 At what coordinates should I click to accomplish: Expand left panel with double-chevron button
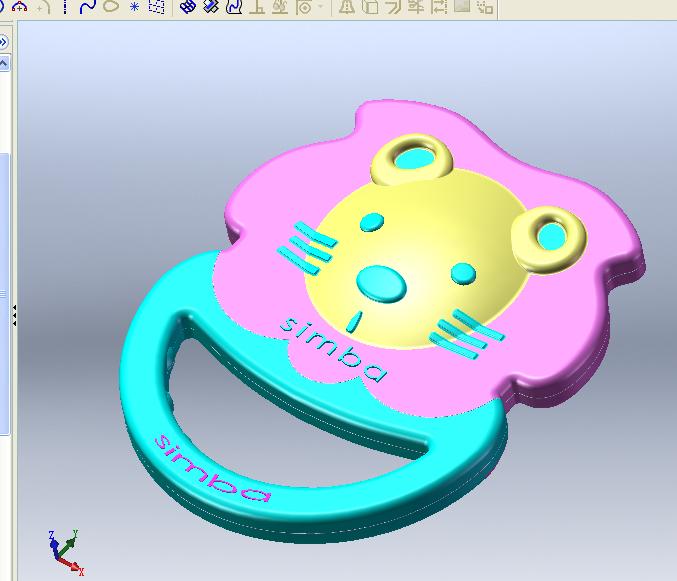tap(3, 42)
